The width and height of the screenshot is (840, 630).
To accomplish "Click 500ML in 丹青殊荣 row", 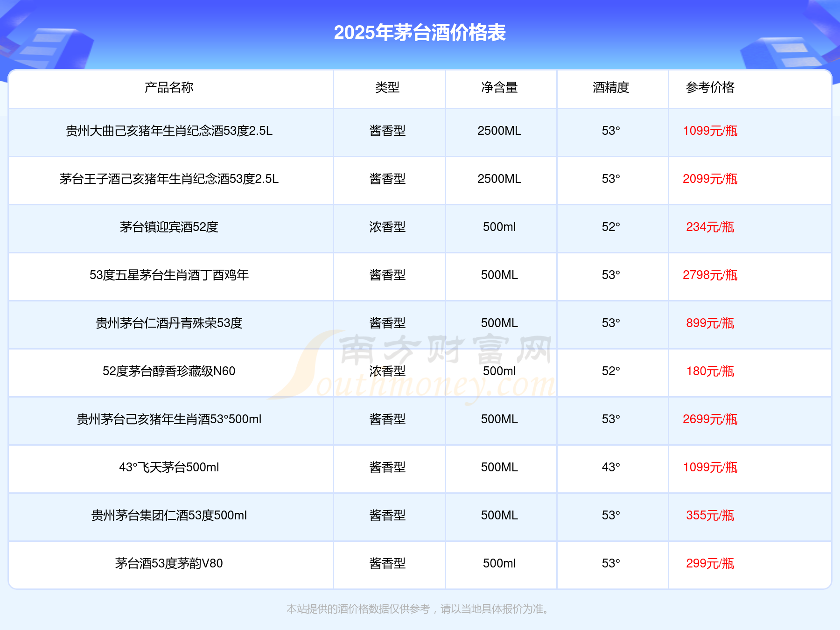I will tap(499, 323).
